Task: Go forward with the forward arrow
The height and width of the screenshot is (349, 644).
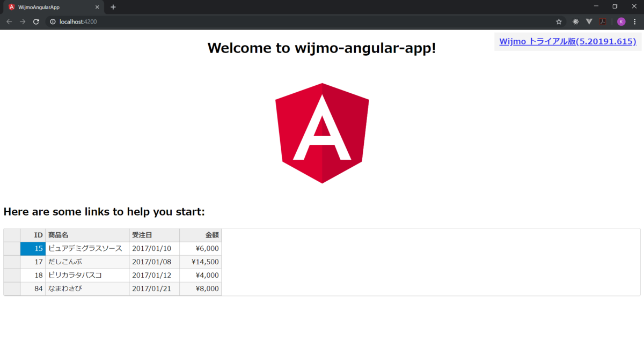Action: [x=23, y=21]
